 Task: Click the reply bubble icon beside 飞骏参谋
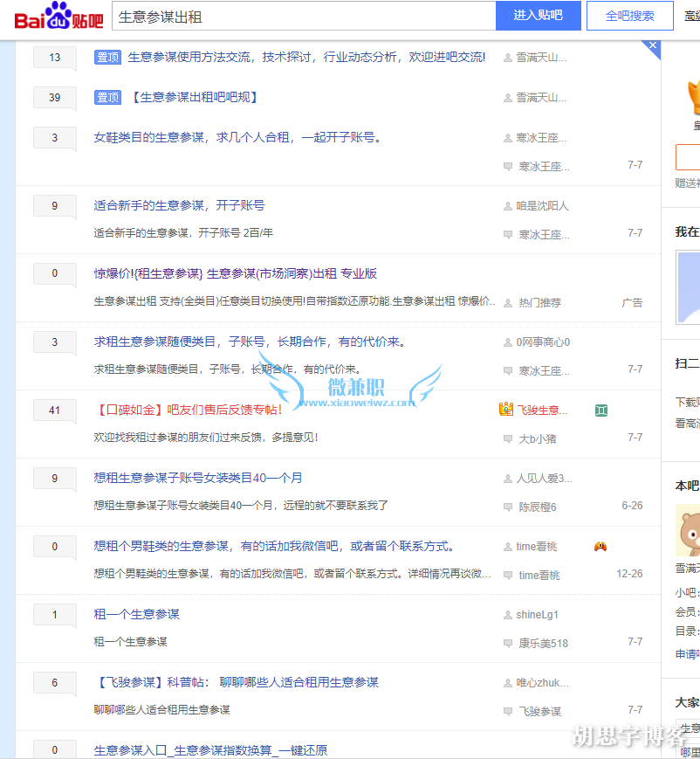pyautogui.click(x=508, y=712)
